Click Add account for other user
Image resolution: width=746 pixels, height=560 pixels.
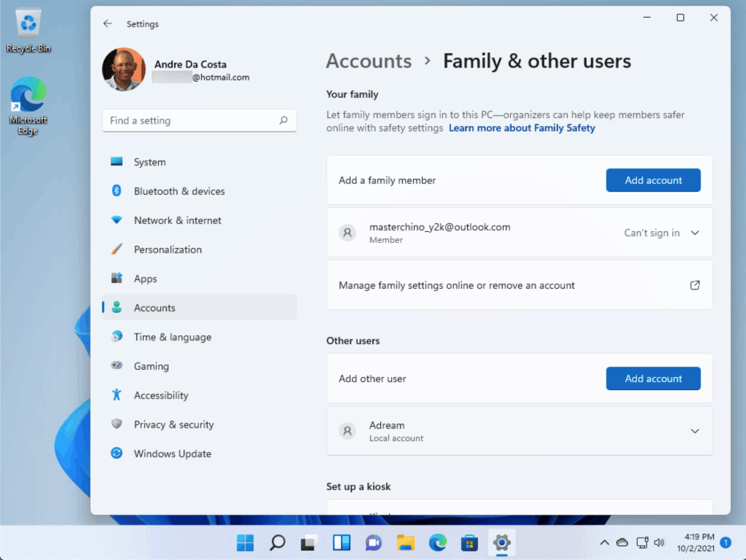(x=653, y=378)
